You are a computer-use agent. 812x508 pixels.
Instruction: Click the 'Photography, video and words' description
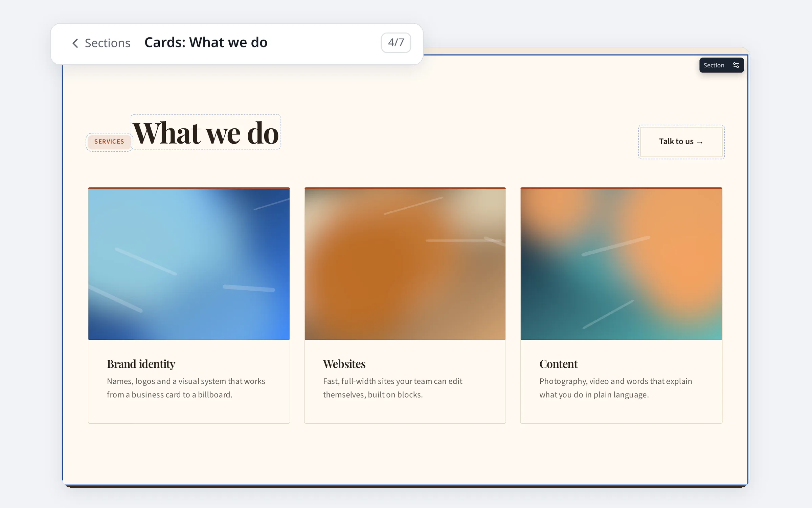click(x=616, y=388)
